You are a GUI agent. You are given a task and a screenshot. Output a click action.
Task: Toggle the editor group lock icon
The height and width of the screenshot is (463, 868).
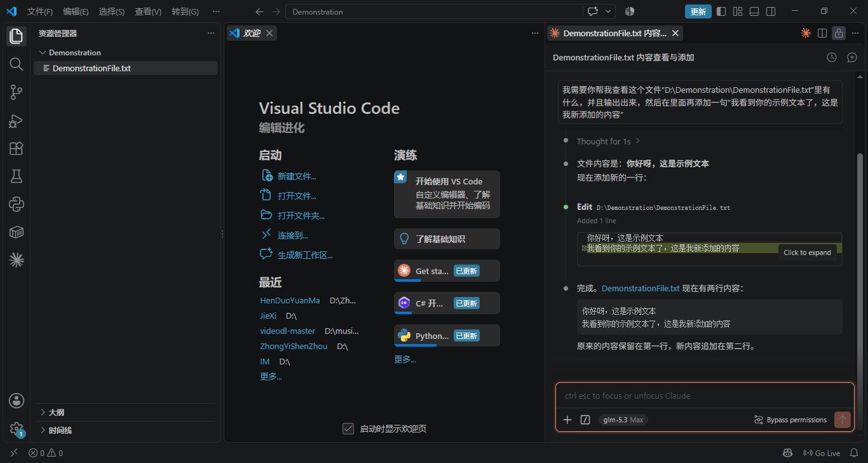tap(839, 33)
